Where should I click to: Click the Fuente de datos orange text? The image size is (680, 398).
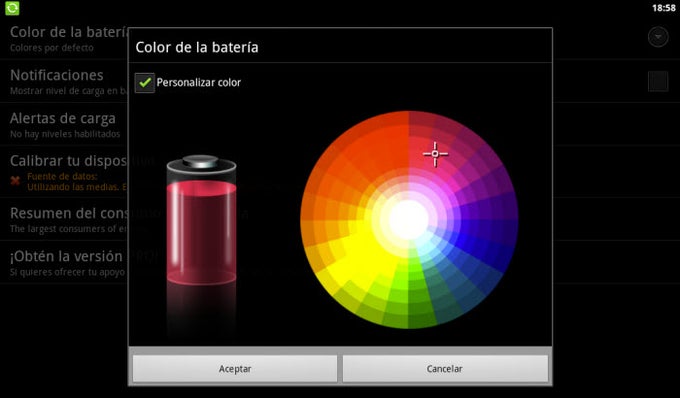(62, 176)
